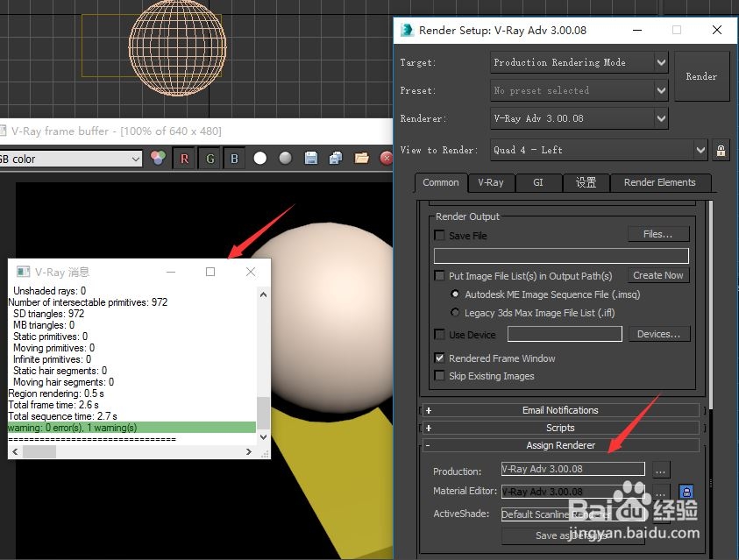This screenshot has width=739, height=560.
Task: Click V-Ray messages horizontal scrollbar thumb
Action: click(x=39, y=451)
